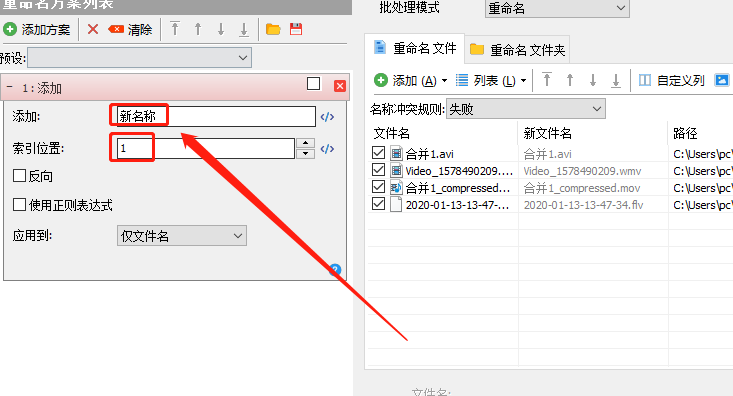
Task: Click the 添加方案 button
Action: (x=36, y=29)
